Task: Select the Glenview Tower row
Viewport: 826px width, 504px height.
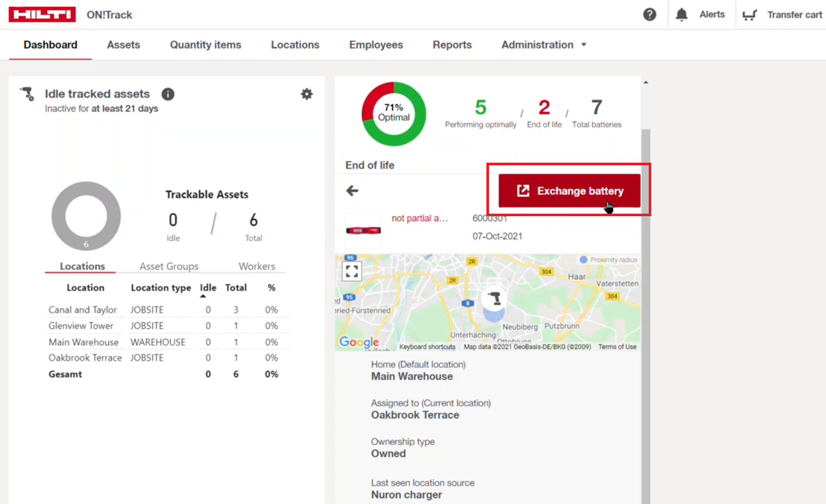Action: (168, 326)
